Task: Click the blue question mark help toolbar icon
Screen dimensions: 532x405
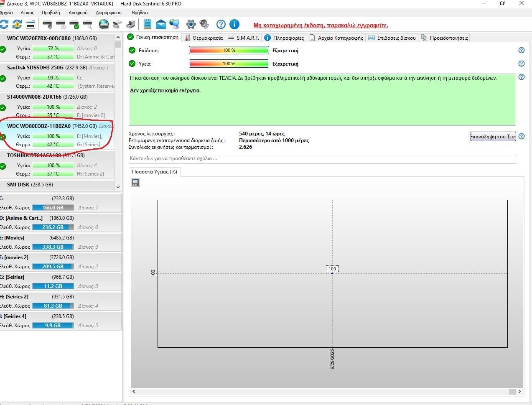Action: pyautogui.click(x=221, y=24)
